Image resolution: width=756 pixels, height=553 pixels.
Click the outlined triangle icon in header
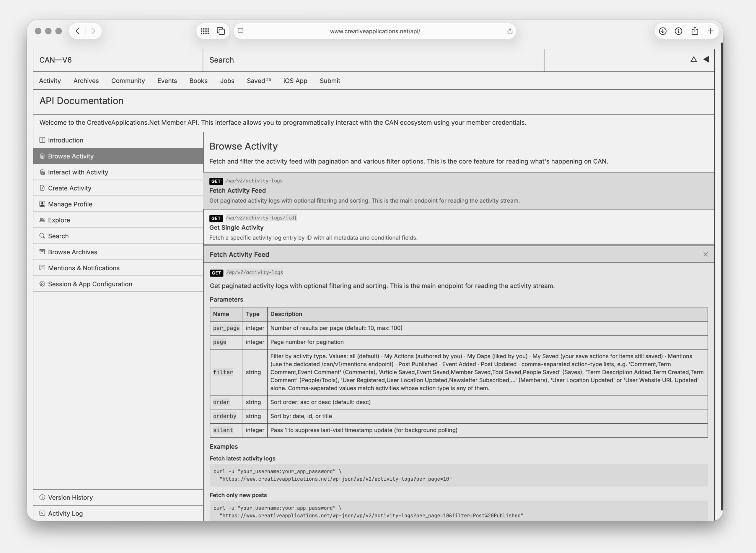694,59
